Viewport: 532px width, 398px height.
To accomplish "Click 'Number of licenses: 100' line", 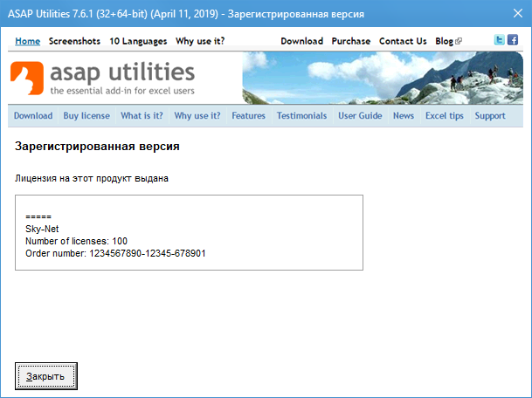I will (x=76, y=241).
